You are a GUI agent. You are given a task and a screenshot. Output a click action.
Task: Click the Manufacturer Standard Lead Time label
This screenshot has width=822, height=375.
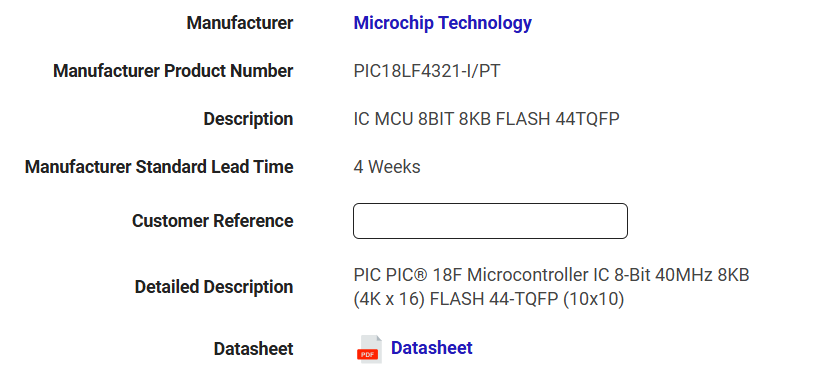[159, 167]
